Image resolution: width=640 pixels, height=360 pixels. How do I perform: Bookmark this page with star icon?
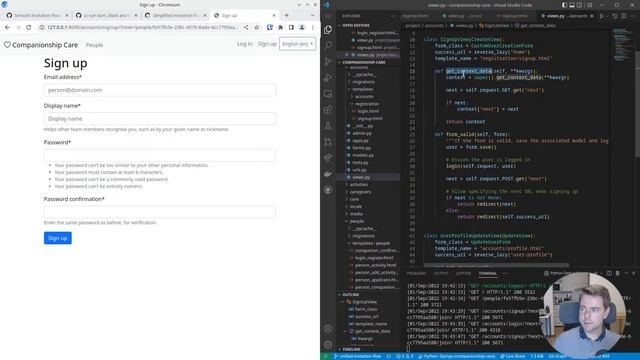[257, 27]
